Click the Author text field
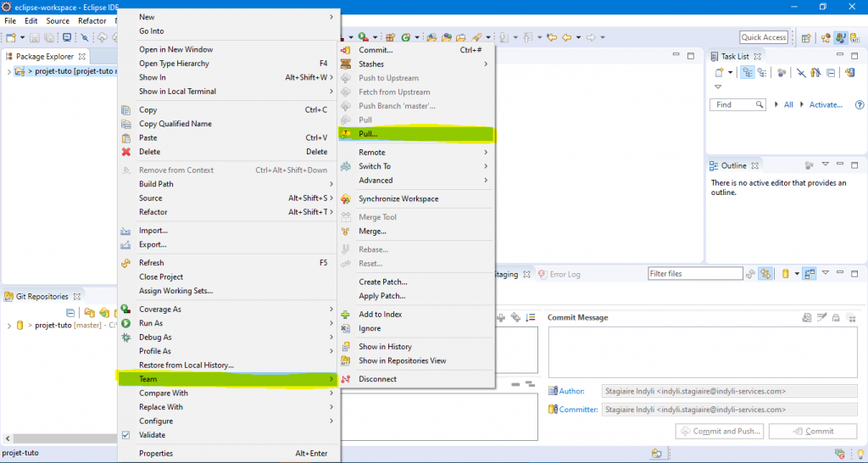Screen dimensions: 868x463 729,391
